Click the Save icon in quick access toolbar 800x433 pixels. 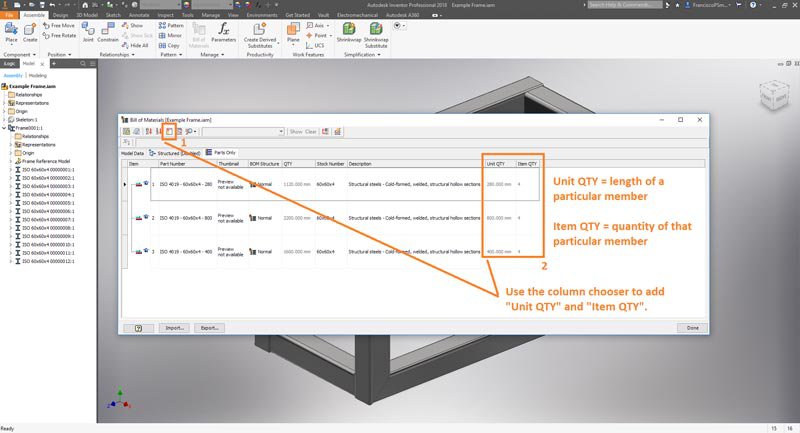point(42,5)
